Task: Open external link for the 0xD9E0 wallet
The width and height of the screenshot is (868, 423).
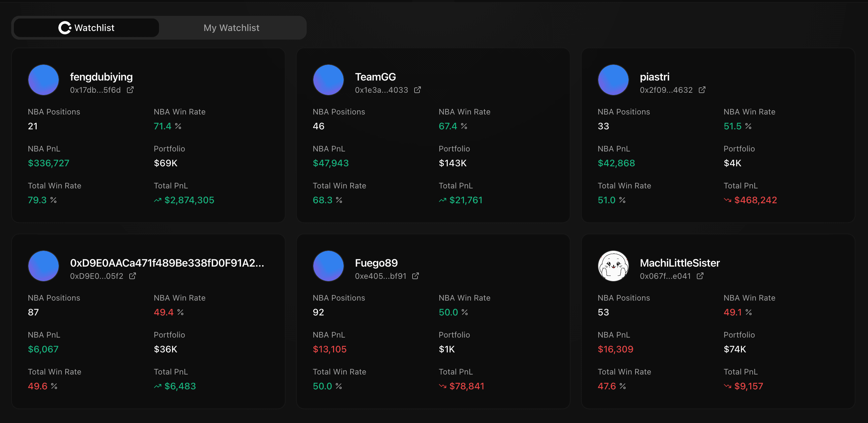Action: click(x=133, y=276)
